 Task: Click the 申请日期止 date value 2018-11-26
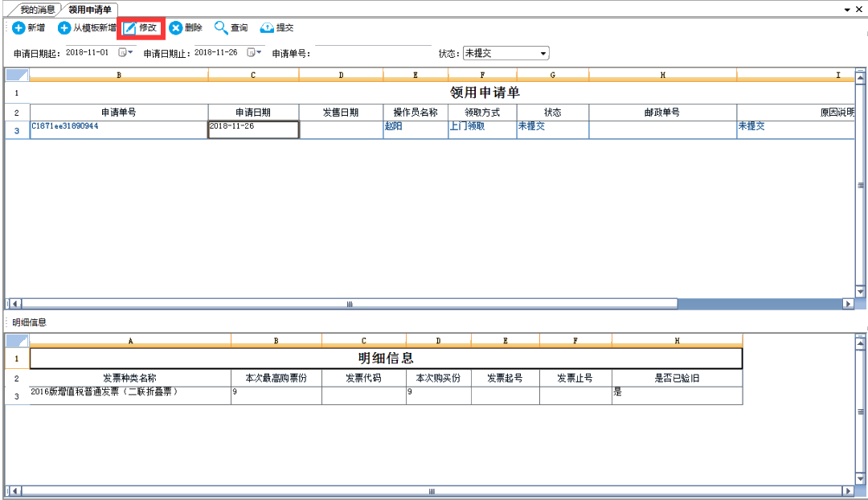point(216,52)
